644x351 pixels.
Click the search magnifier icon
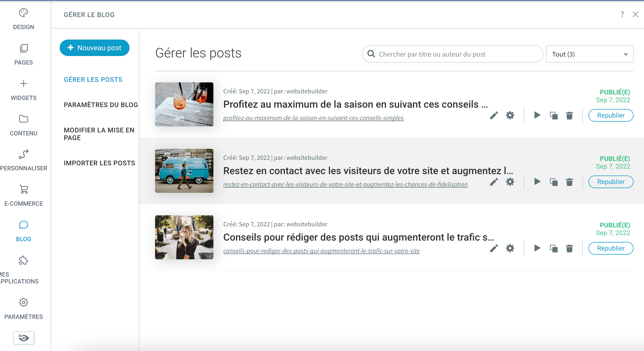[x=371, y=54]
